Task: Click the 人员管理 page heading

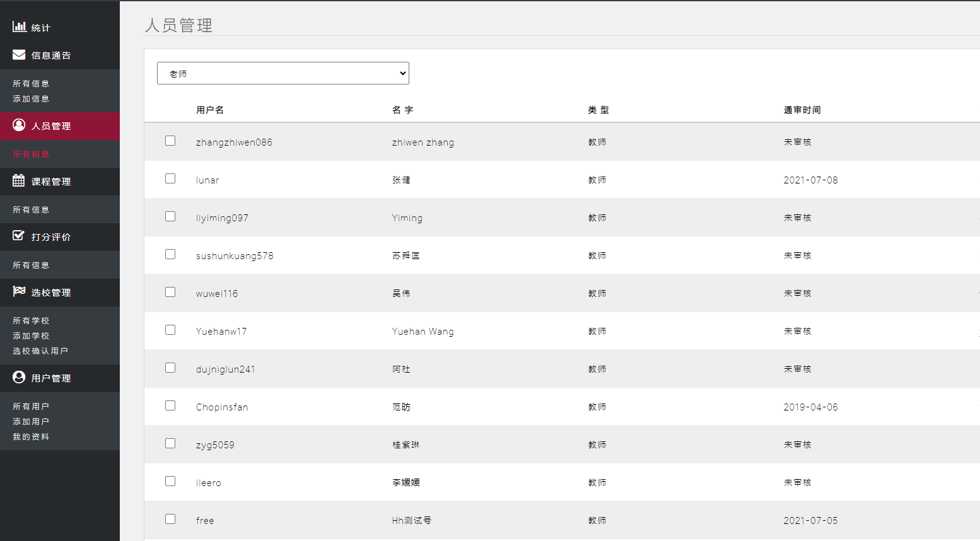Action: (x=178, y=25)
